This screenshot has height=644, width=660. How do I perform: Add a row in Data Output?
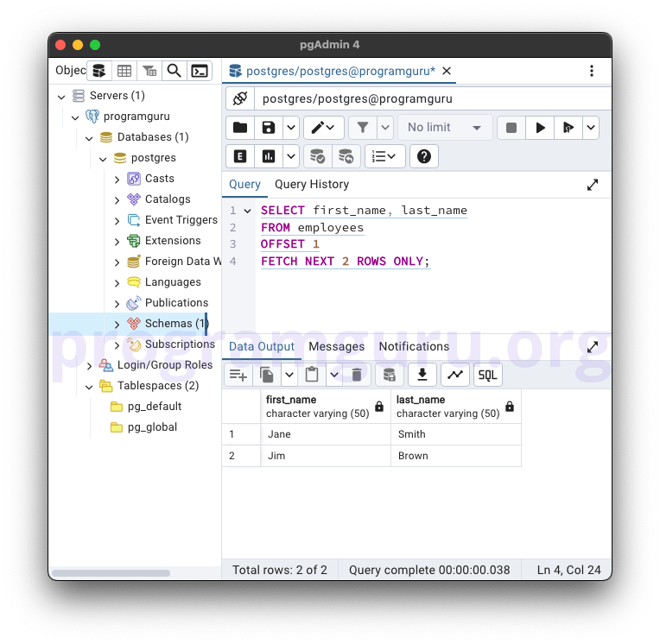point(238,375)
